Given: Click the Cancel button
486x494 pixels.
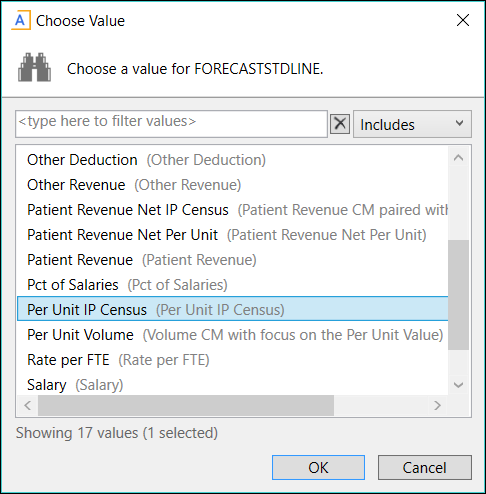Looking at the screenshot, I should tap(425, 468).
